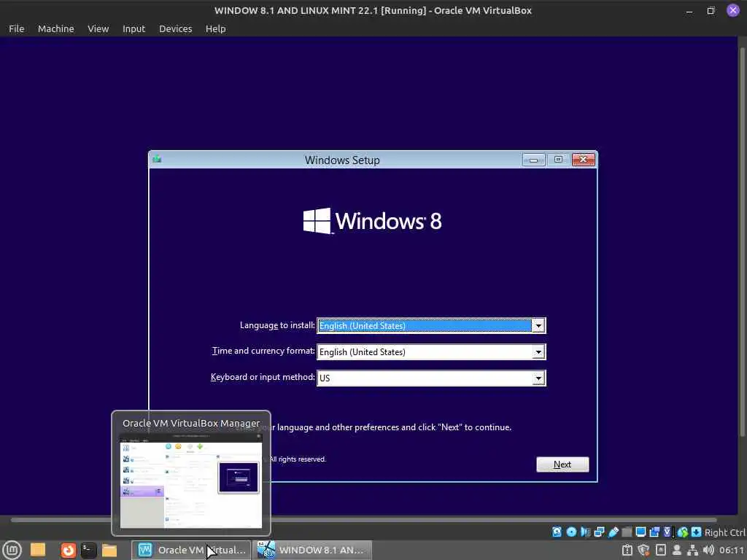747x560 pixels.
Task: Click the shared folders status icon
Action: 627,532
